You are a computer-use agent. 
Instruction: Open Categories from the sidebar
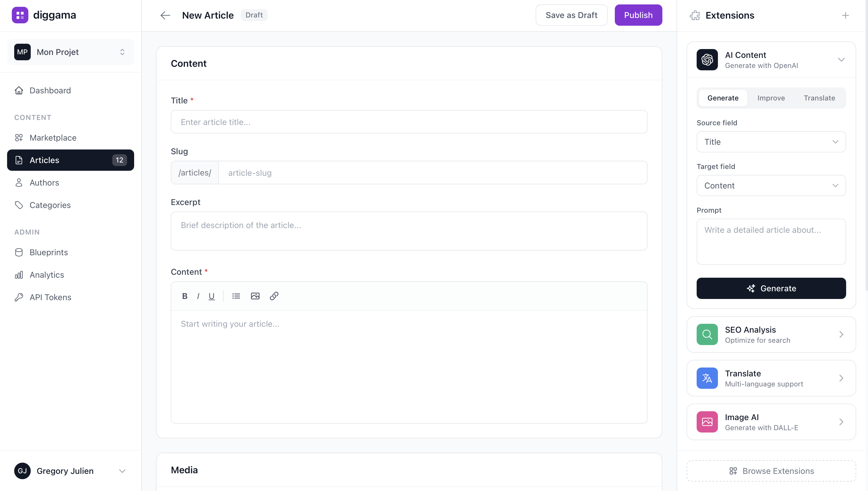50,205
